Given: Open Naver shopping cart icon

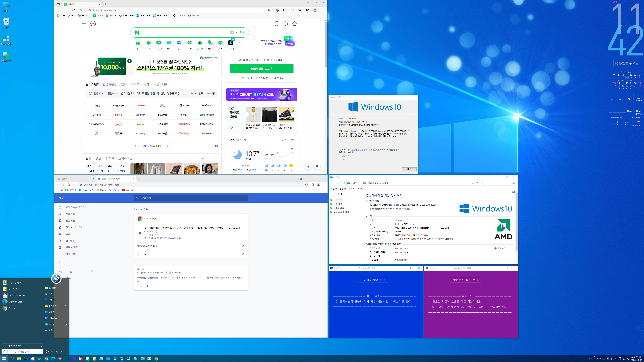Looking at the screenshot, I should [x=294, y=23].
